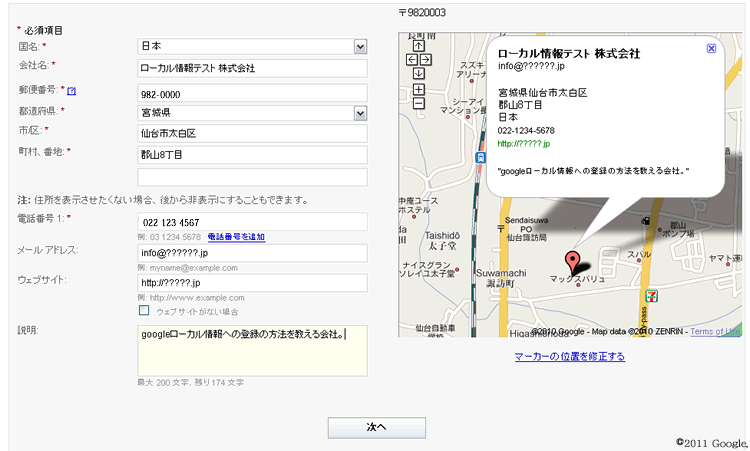Click the 〒9820003 postal code text

coord(422,13)
